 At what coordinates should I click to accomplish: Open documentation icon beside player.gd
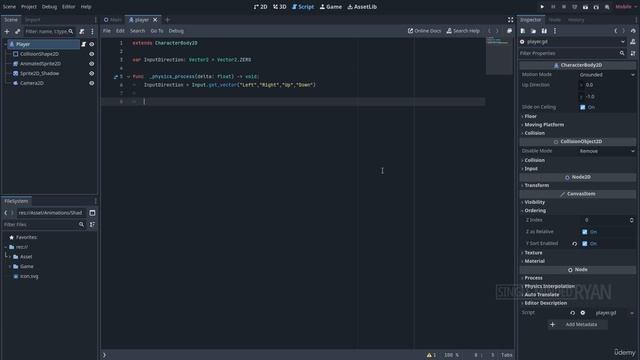(633, 42)
